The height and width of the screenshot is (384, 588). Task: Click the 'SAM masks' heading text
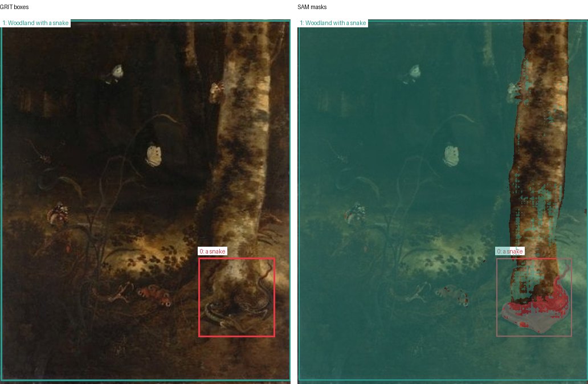click(312, 7)
